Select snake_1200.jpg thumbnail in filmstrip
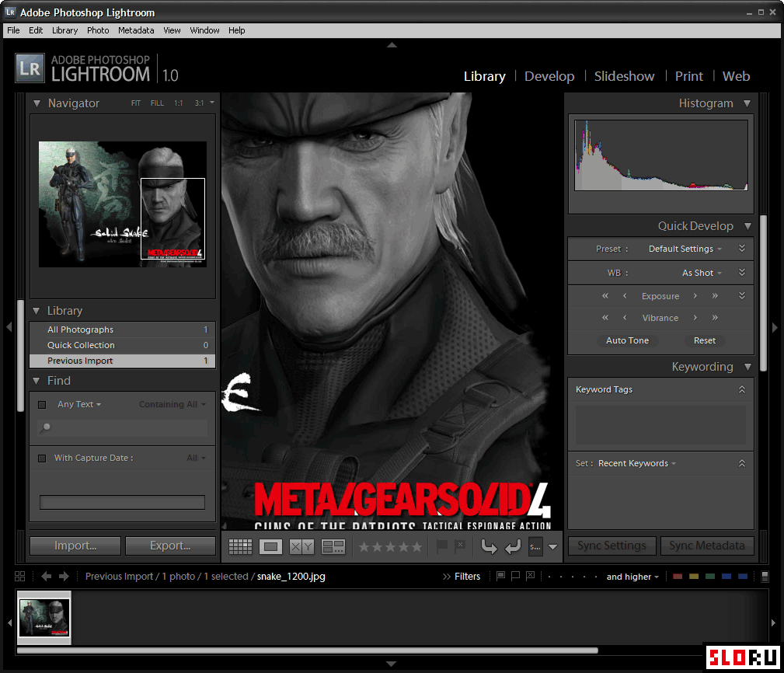 44,618
